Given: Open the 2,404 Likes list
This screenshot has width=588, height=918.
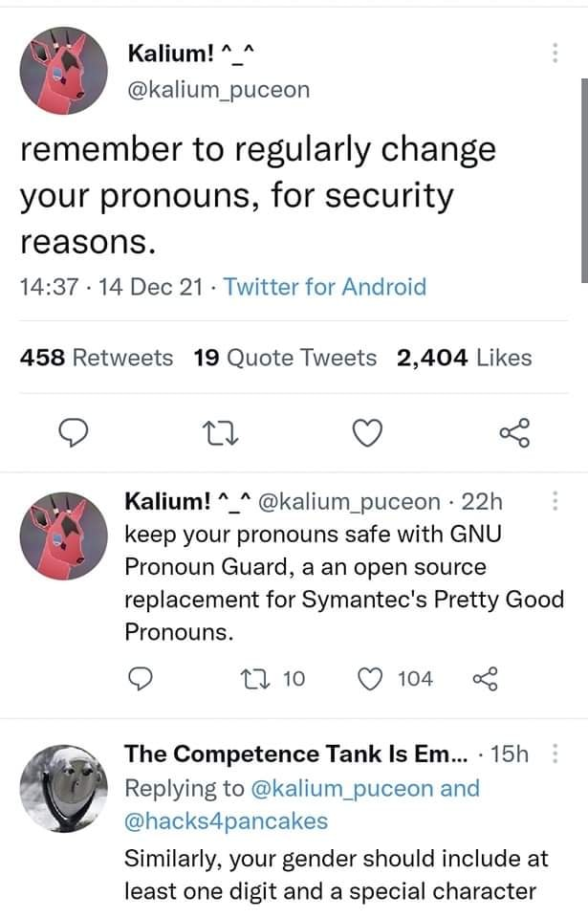Looking at the screenshot, I should click(x=465, y=358).
